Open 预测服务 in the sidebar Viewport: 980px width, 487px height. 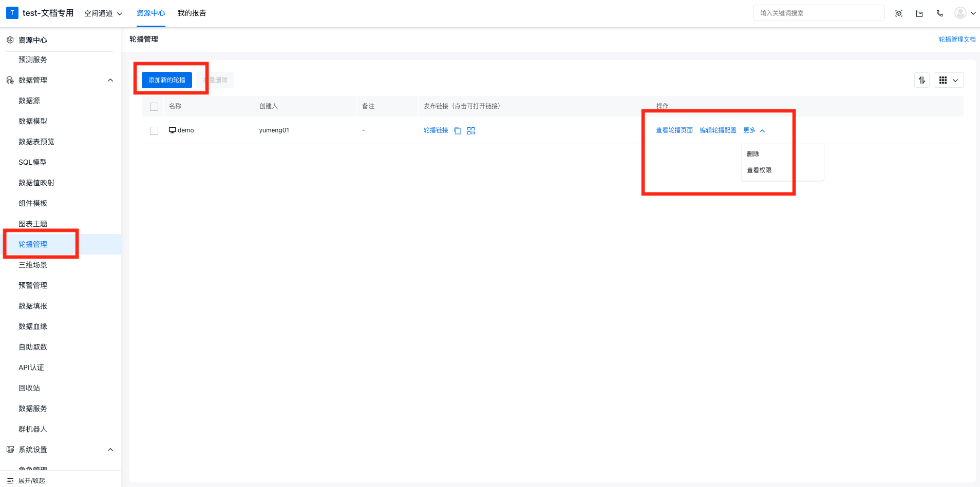pyautogui.click(x=33, y=60)
